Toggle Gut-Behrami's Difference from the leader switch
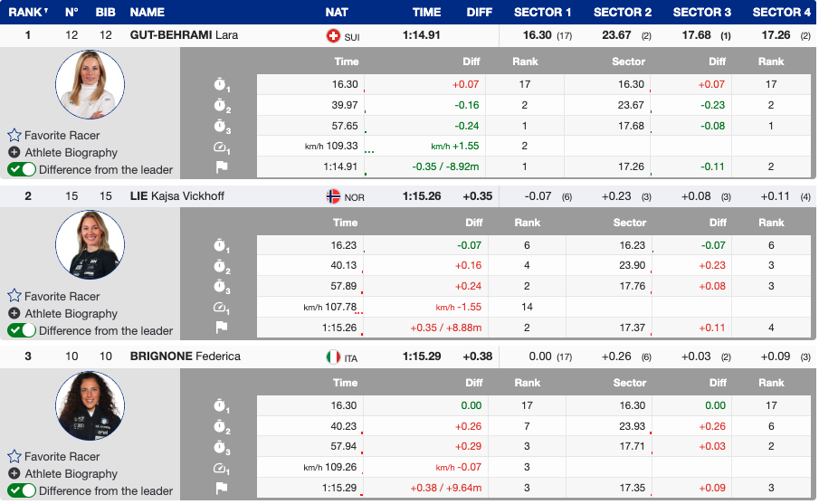This screenshot has width=819, height=504. [22, 169]
